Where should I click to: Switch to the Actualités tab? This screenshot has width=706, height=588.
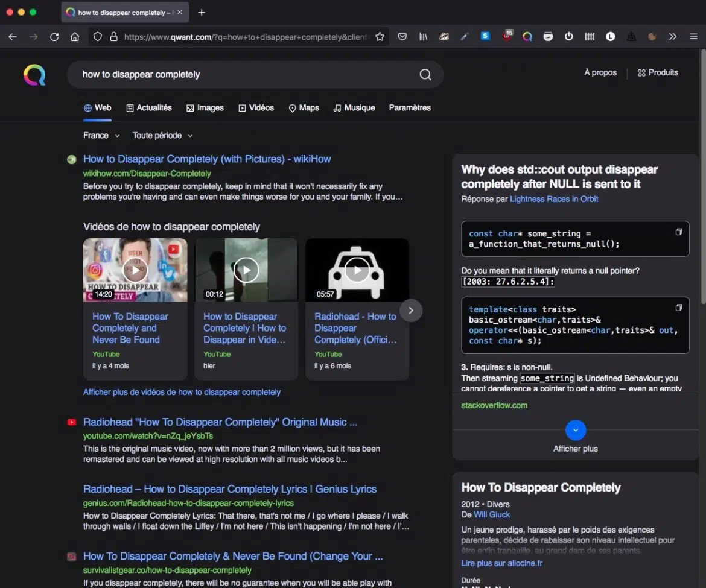click(149, 108)
